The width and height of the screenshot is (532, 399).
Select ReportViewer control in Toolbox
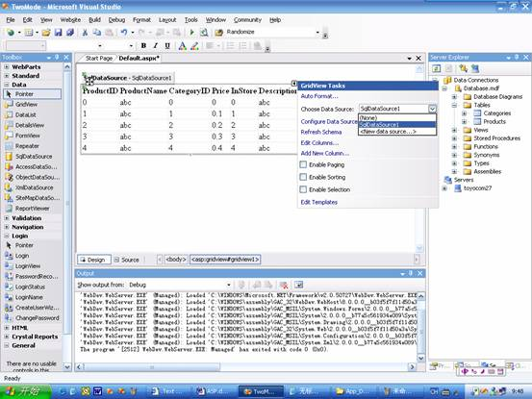tap(33, 209)
